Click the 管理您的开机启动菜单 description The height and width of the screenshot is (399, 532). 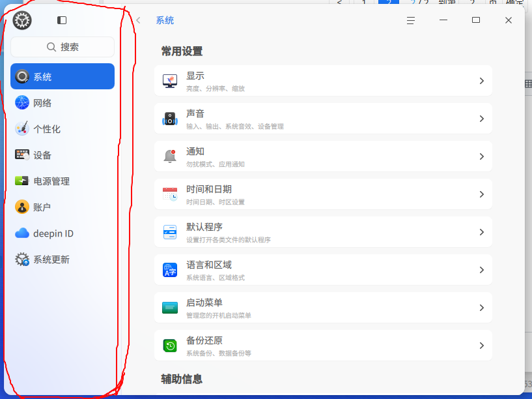coord(219,316)
